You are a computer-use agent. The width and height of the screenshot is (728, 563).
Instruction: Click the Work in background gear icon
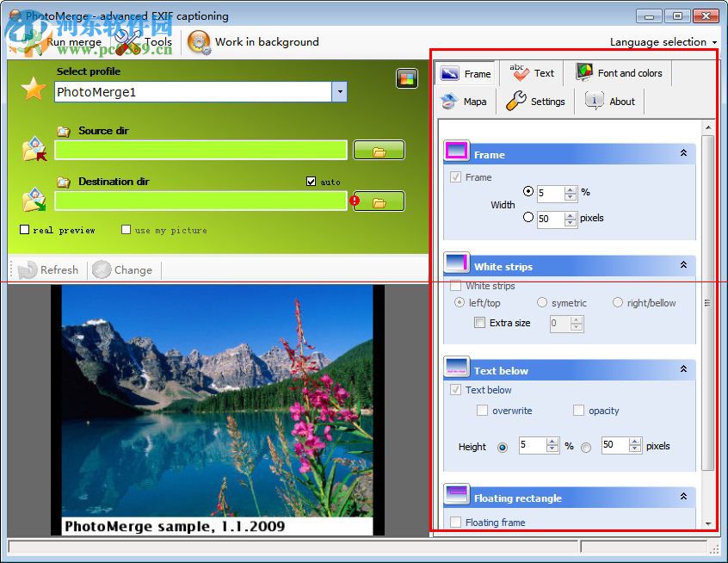(199, 42)
